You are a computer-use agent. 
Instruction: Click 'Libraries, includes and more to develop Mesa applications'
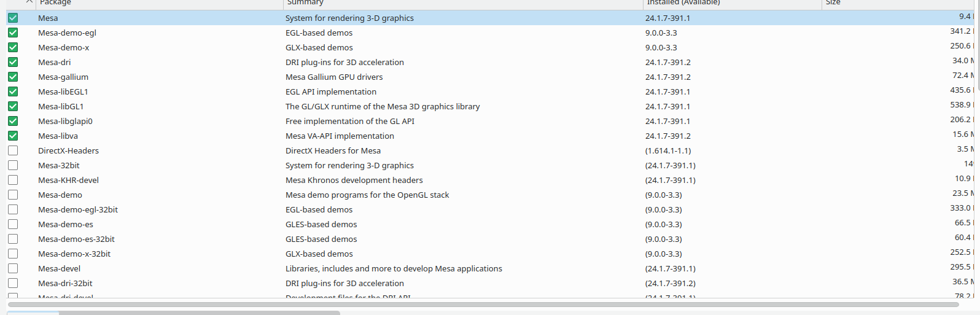point(394,268)
